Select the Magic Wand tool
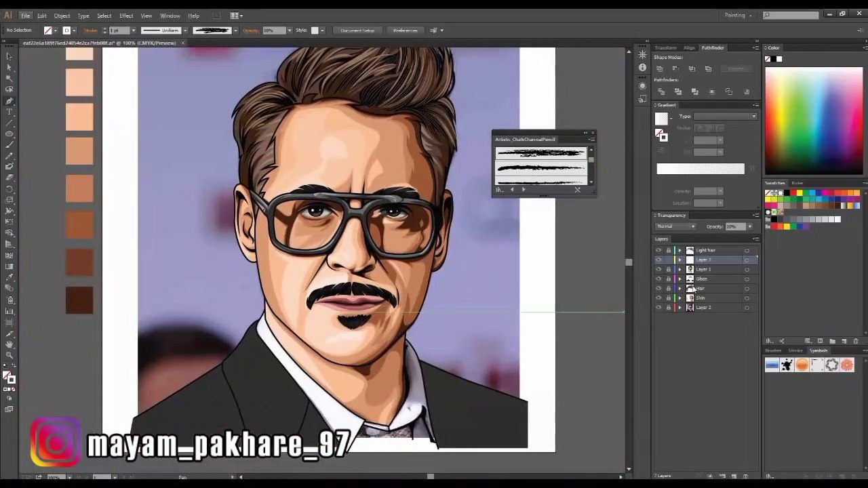868x488 pixels. coord(9,79)
